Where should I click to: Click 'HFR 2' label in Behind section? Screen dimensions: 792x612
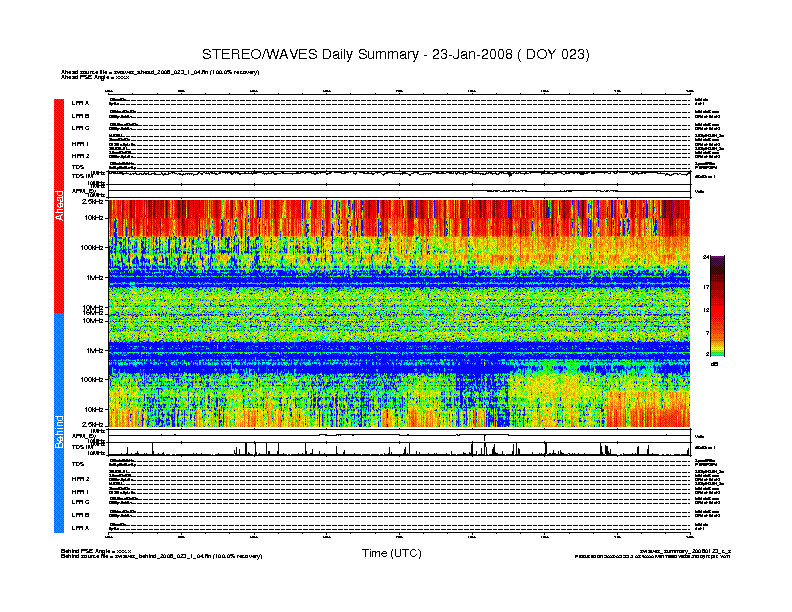[x=80, y=479]
